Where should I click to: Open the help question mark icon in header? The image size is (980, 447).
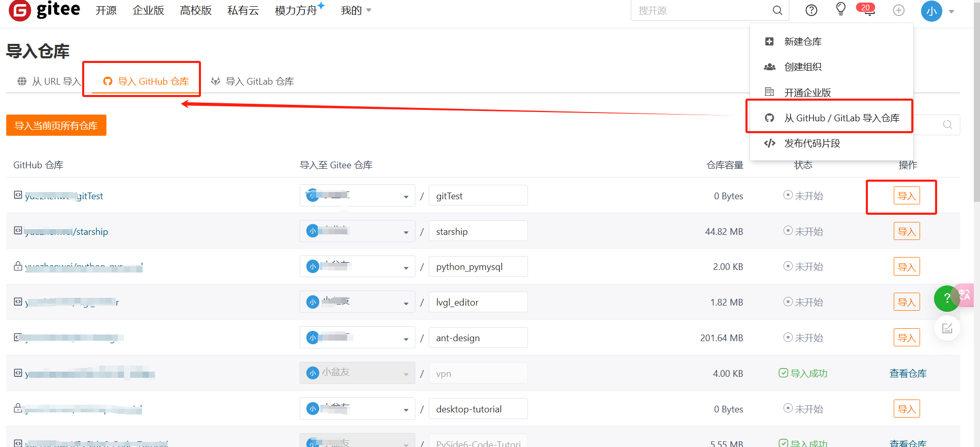coord(812,10)
